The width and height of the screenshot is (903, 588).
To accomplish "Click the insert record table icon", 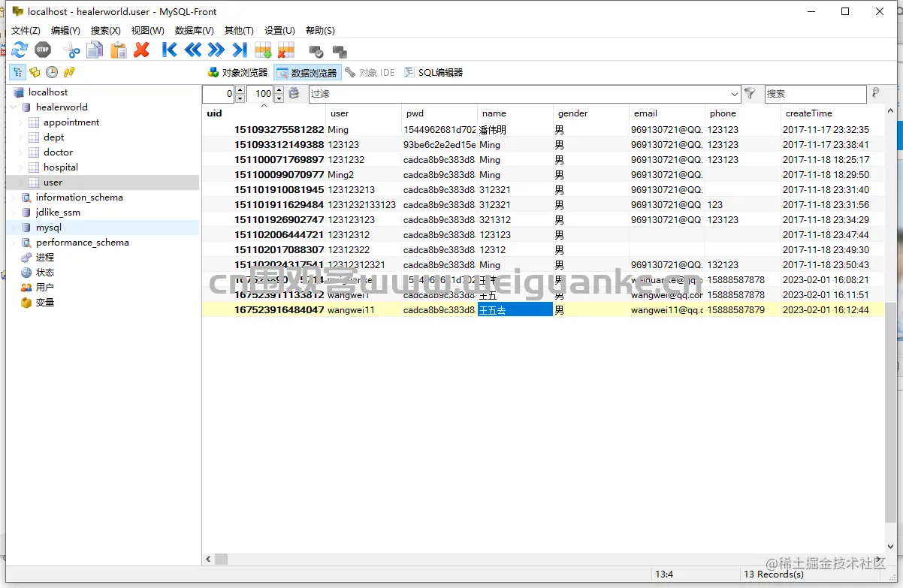I will pos(263,50).
